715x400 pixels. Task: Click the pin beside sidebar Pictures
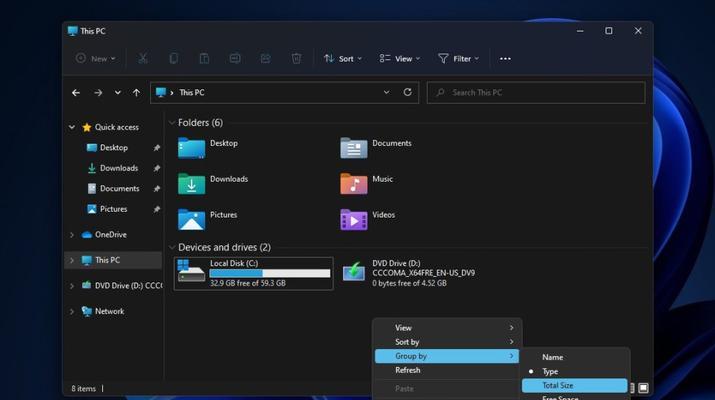(x=156, y=209)
